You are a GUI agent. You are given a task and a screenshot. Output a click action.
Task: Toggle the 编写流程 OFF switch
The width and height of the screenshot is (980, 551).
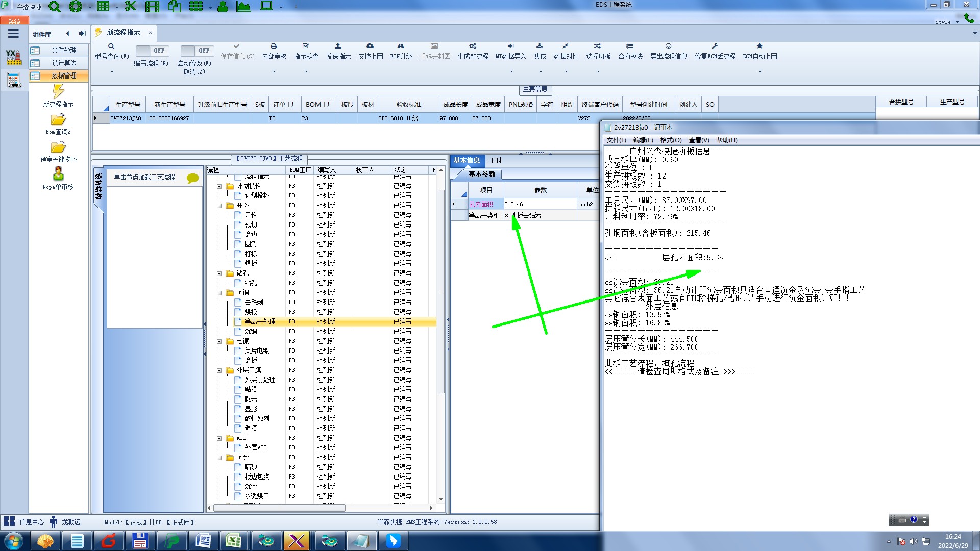(151, 51)
